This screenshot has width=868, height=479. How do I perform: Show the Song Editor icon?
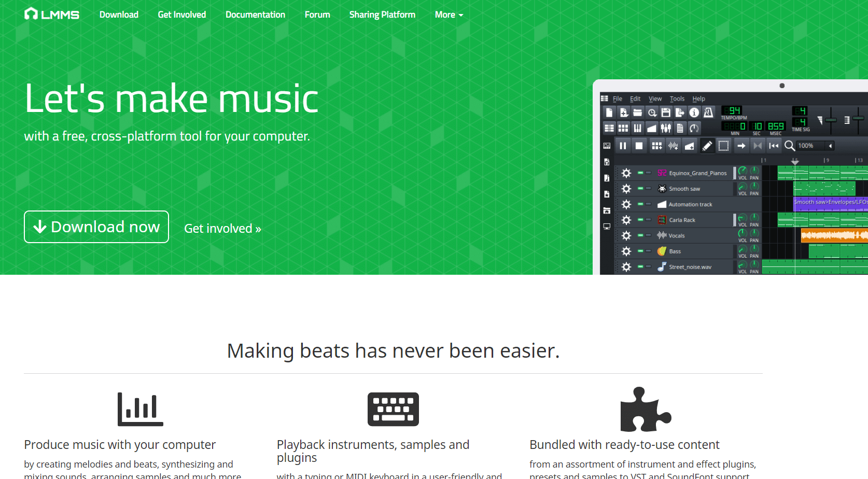coord(609,128)
